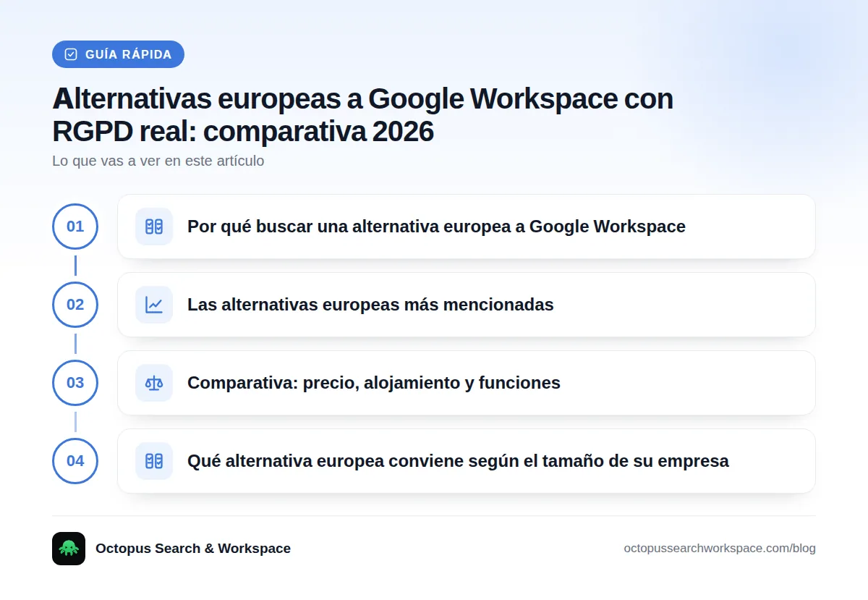The image size is (868, 600).
Task: Click the 'Octopus Search & Workspace' brand name
Action: [x=193, y=549]
